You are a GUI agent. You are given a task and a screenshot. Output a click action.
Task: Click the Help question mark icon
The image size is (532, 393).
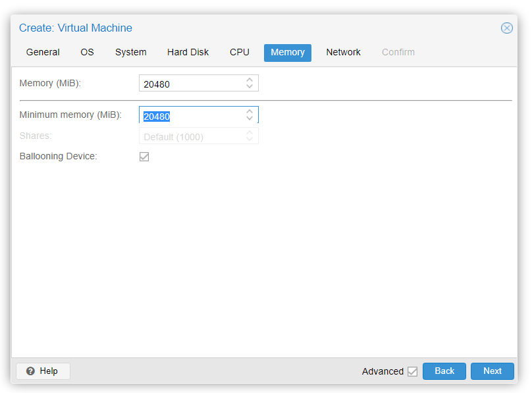[x=30, y=371]
